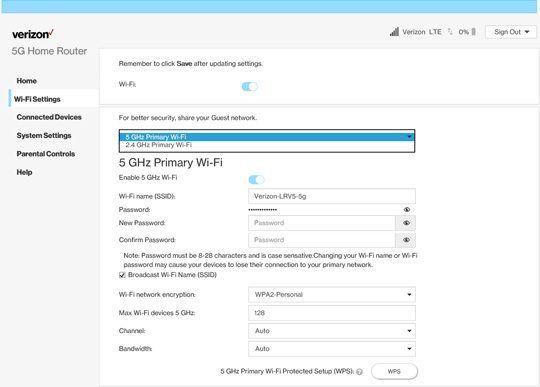Click the 5 GHz Primary Wi-Fi heading
Screen dimensions: 540x387
pyautogui.click(x=170, y=163)
